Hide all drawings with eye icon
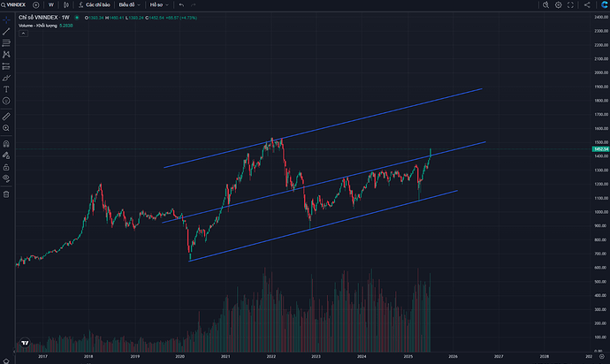This screenshot has height=364, width=610. [6, 178]
